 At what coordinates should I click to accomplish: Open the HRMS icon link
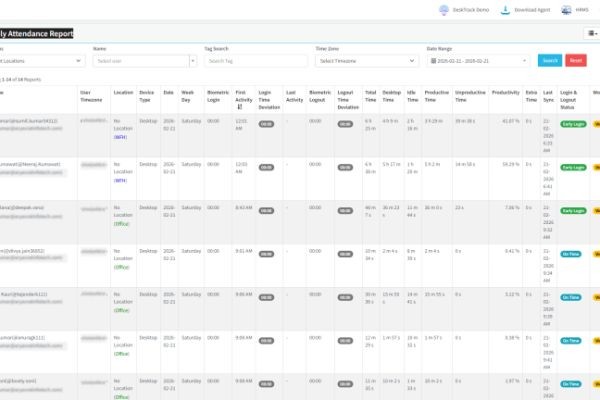(566, 10)
